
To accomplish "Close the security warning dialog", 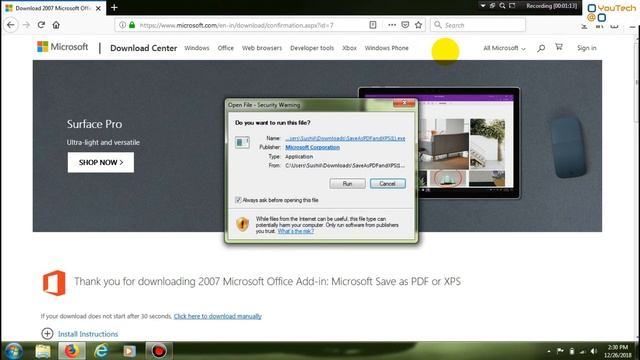I will 404,103.
